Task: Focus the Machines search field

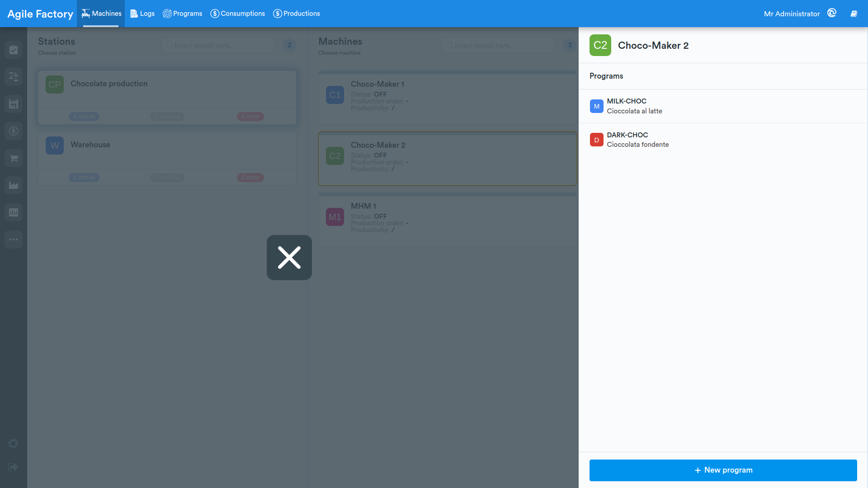Action: [498, 45]
